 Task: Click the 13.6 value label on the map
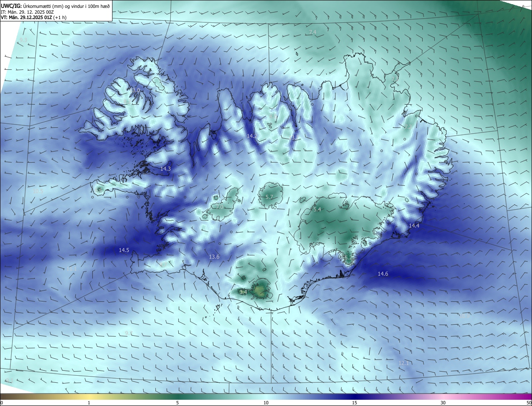(214, 257)
